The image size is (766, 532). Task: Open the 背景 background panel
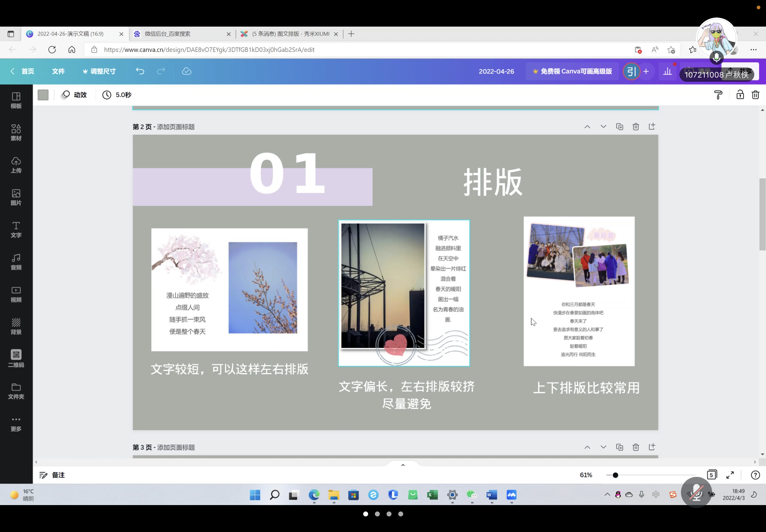[x=16, y=326]
